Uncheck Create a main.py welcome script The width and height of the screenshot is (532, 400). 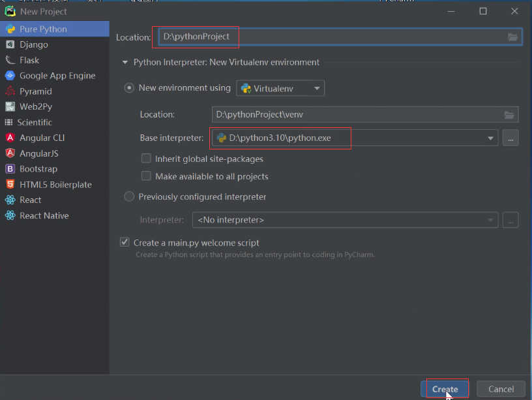pos(125,242)
